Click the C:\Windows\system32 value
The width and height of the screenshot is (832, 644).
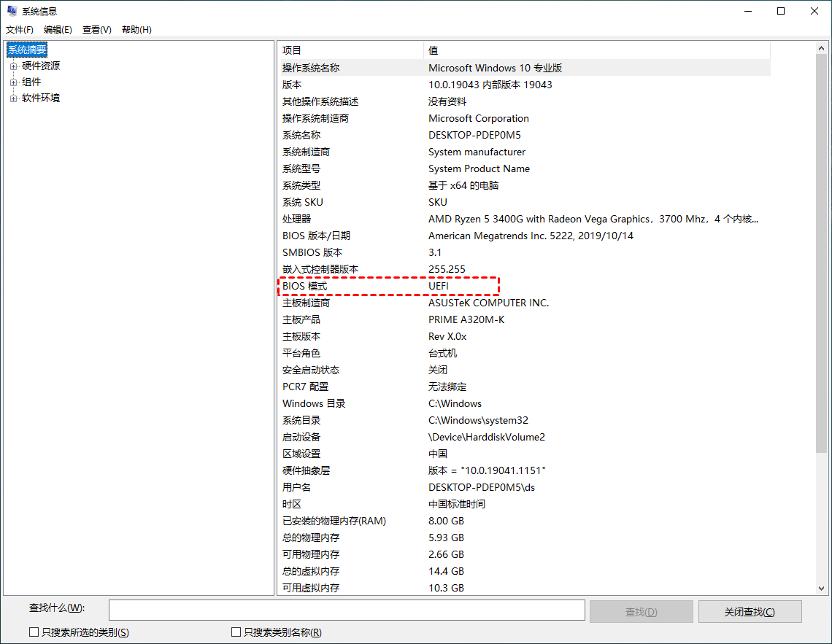pos(478,420)
